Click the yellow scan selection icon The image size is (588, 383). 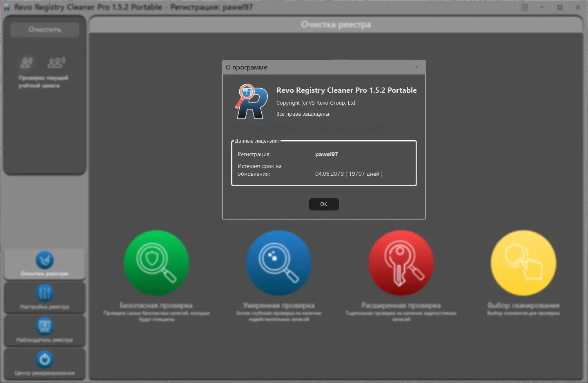point(523,263)
